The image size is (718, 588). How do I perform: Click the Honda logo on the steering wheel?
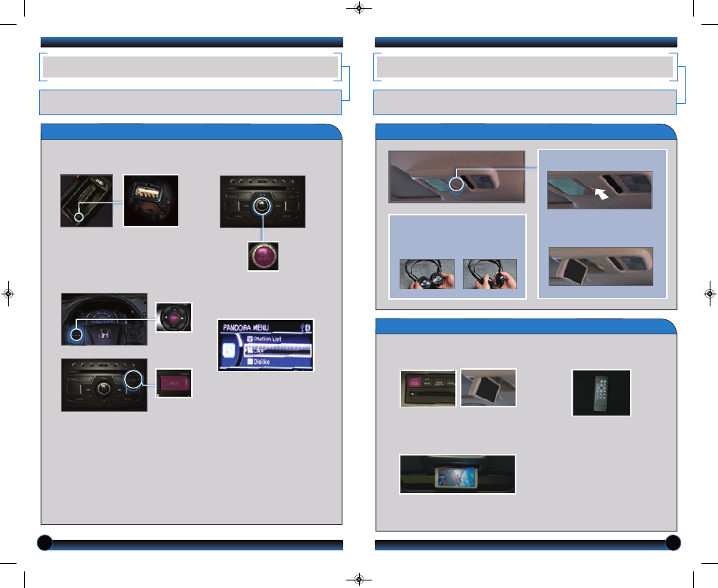tap(105, 335)
